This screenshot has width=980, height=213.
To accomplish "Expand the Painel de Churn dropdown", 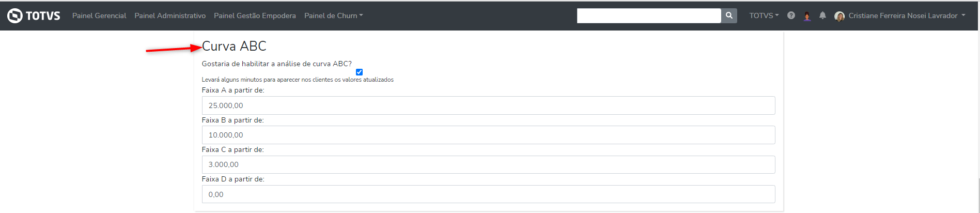I will [333, 16].
